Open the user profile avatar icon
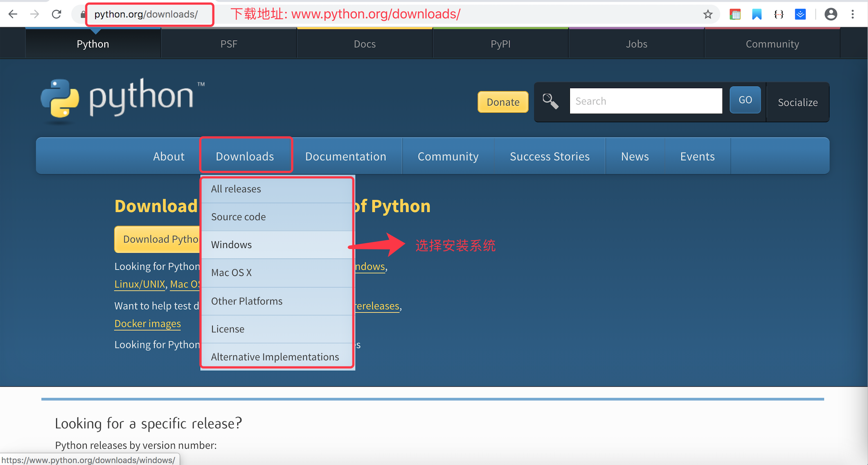This screenshot has height=465, width=868. coord(831,14)
